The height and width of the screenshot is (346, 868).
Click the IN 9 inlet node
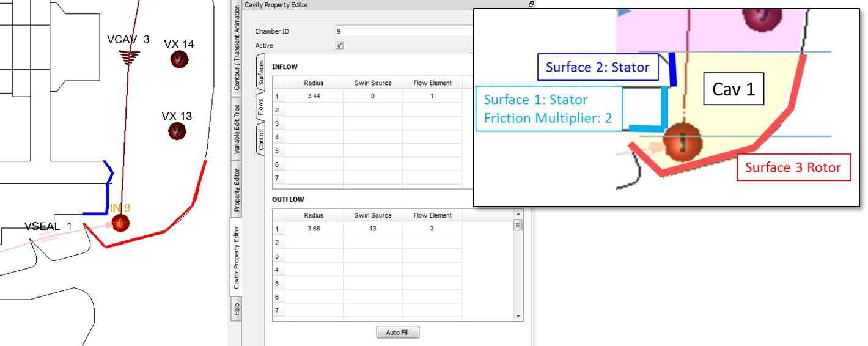point(120,223)
